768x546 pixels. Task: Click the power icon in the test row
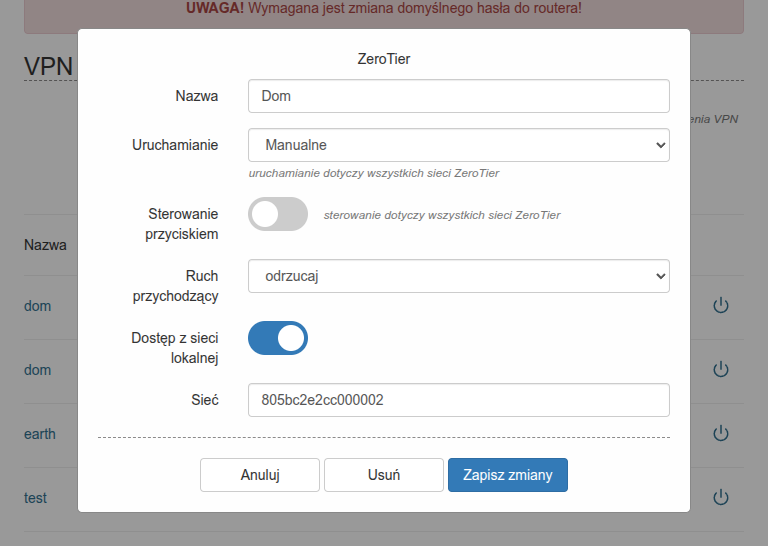click(720, 498)
